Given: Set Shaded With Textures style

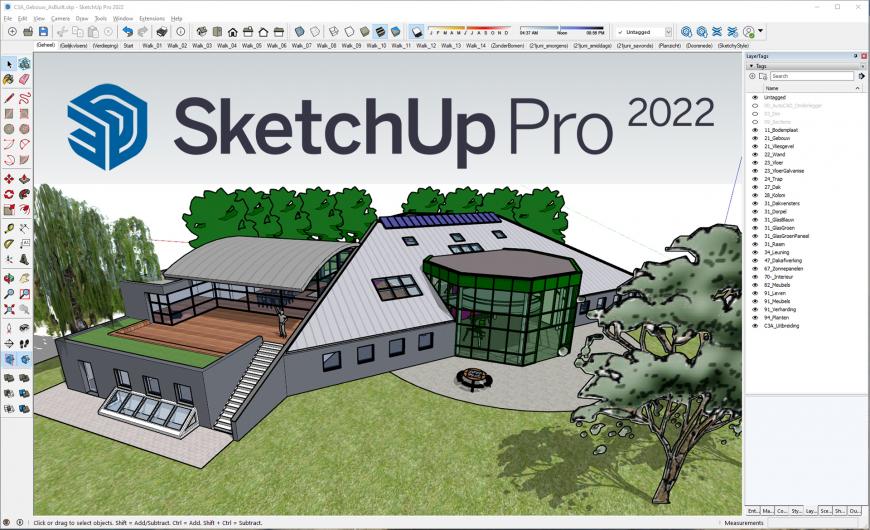Looking at the screenshot, I should [x=380, y=32].
